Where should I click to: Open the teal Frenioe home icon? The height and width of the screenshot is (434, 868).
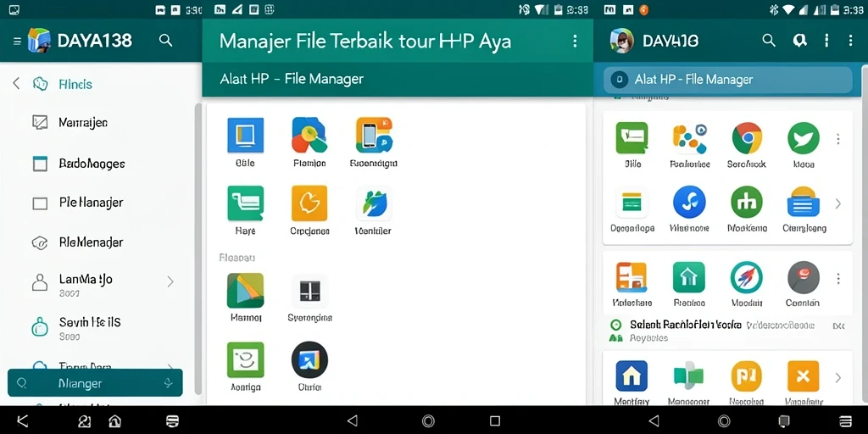click(689, 277)
